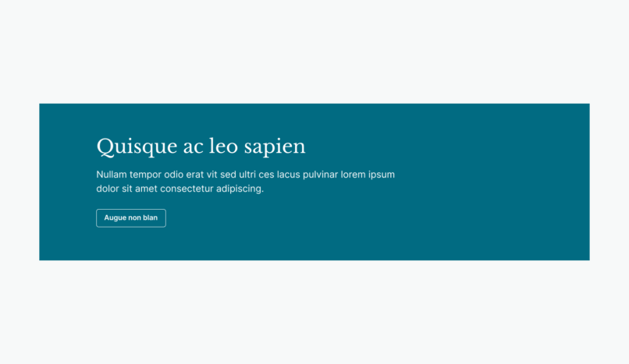The image size is (629, 364).
Task: Click the word 'Augue' inside the button
Action: [115, 218]
